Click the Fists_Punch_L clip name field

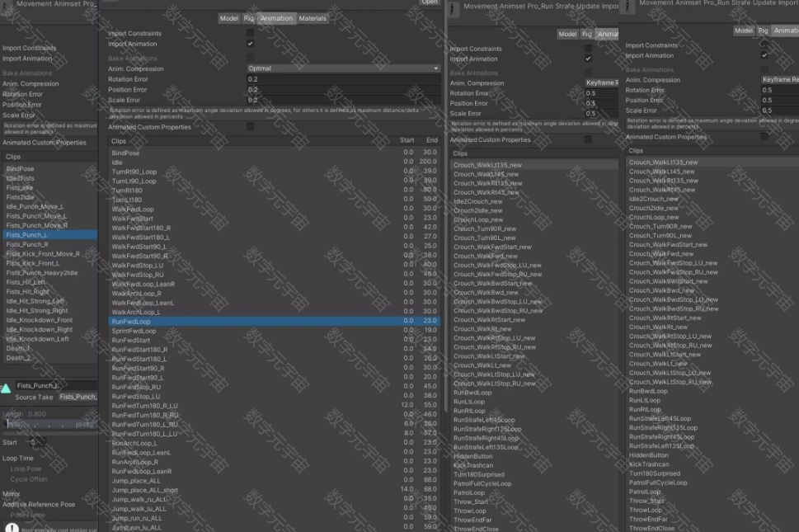[56, 386]
